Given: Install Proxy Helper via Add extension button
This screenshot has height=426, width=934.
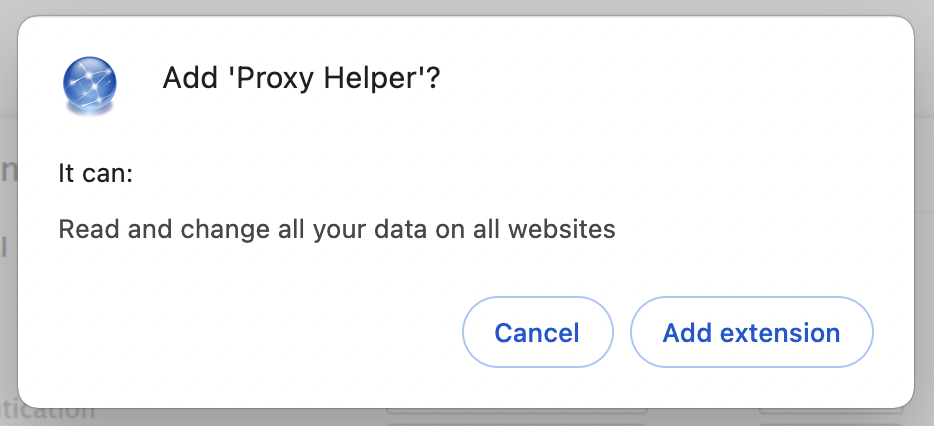Looking at the screenshot, I should point(752,332).
